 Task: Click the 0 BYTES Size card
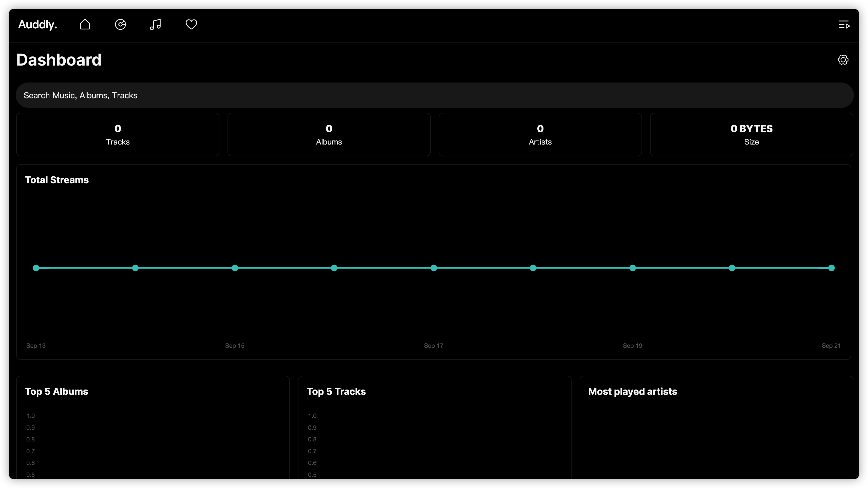751,135
